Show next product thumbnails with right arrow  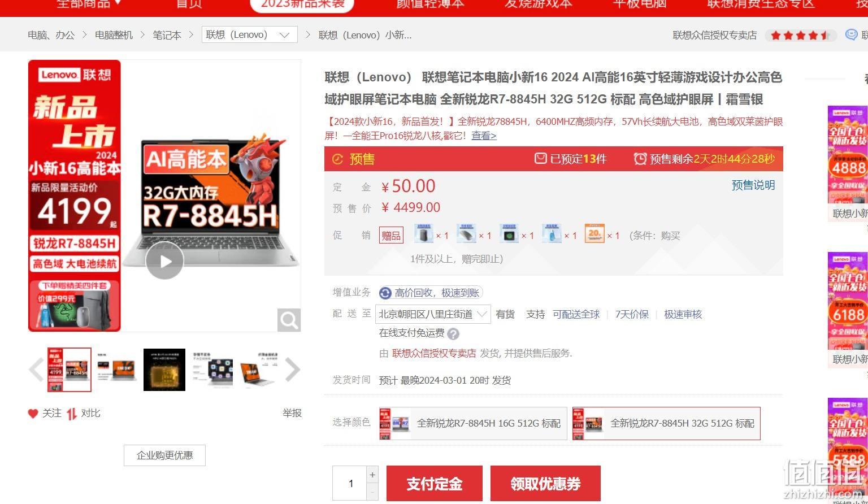tap(292, 370)
